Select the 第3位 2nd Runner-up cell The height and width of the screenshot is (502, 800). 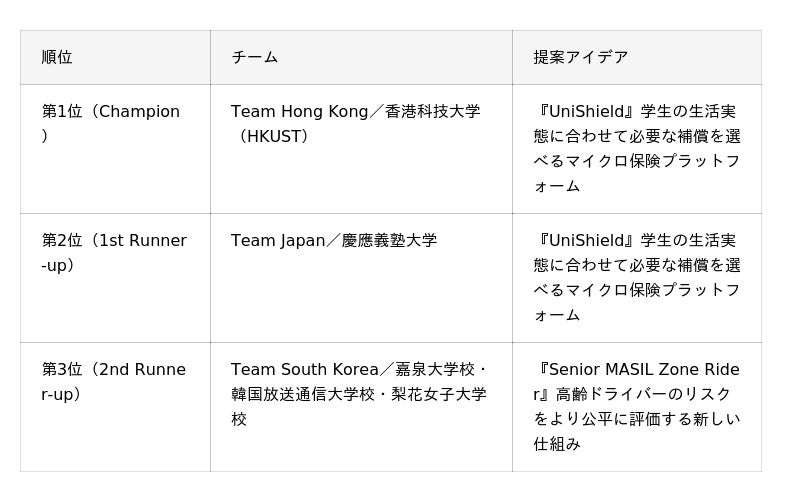coord(115,407)
